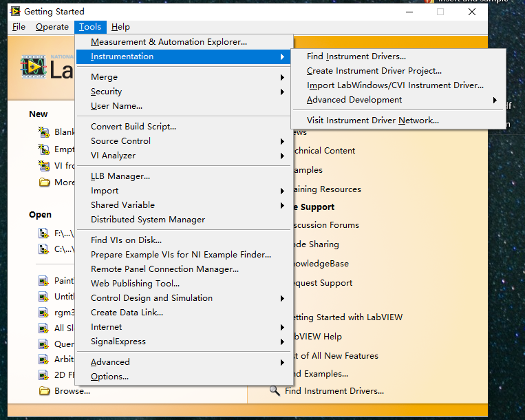This screenshot has height=420, width=525.
Task: Expand the Merge submenu arrow
Action: (x=282, y=77)
